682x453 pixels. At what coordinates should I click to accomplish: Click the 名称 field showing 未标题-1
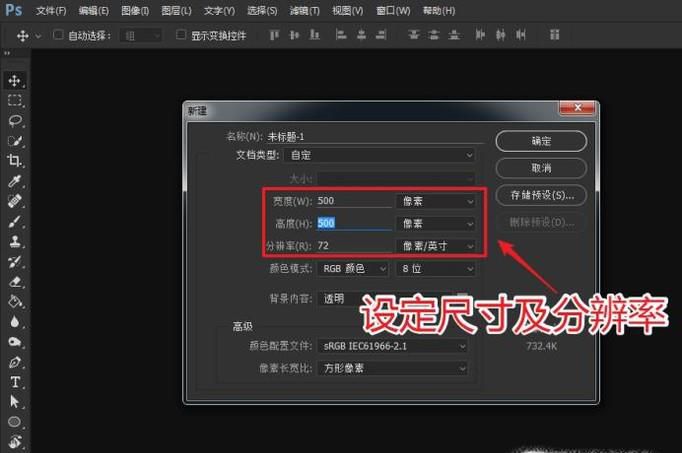(x=374, y=137)
